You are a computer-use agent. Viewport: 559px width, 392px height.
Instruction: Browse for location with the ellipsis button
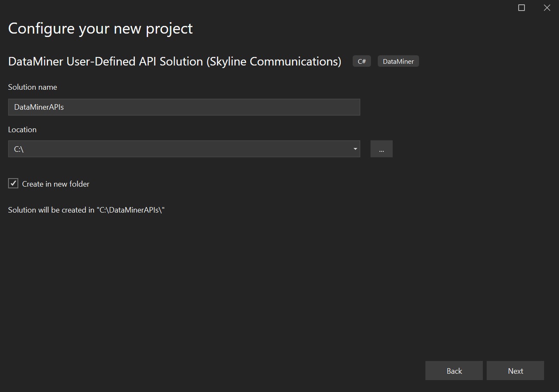pyautogui.click(x=381, y=149)
